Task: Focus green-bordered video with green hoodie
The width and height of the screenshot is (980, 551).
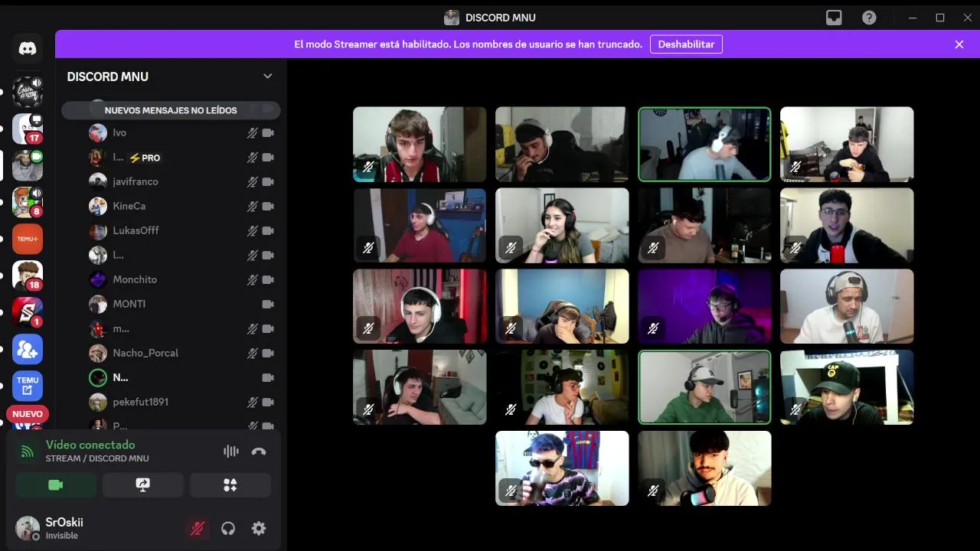Action: (704, 387)
